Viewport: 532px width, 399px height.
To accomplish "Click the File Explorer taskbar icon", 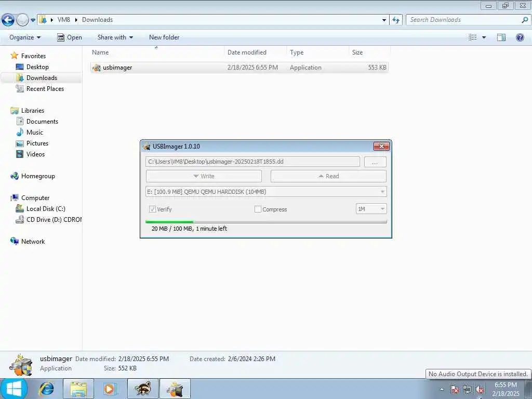I will pos(78,389).
